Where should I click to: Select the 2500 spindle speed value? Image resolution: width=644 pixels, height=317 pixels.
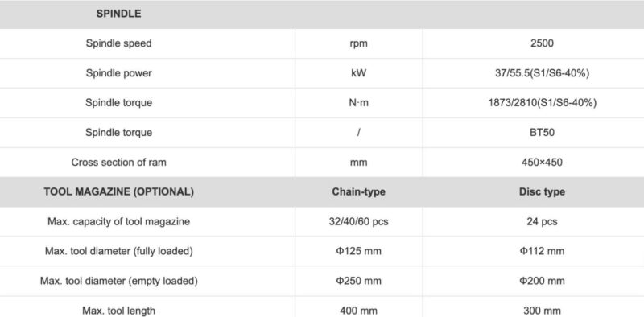(542, 43)
